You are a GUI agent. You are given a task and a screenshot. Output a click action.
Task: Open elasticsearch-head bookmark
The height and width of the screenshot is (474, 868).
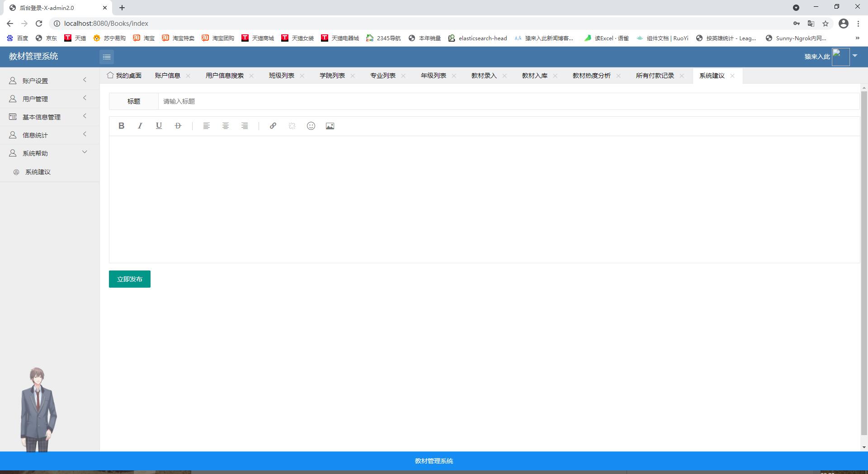(x=478, y=38)
